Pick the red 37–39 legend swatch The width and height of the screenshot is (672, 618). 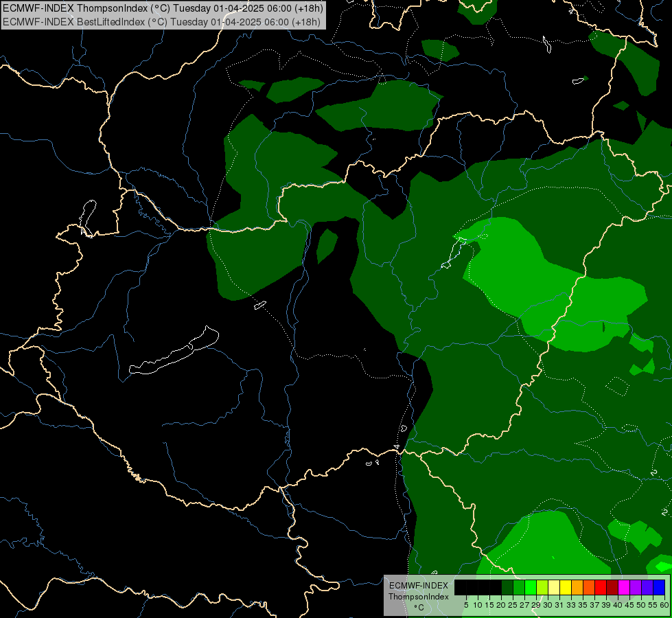point(601,587)
